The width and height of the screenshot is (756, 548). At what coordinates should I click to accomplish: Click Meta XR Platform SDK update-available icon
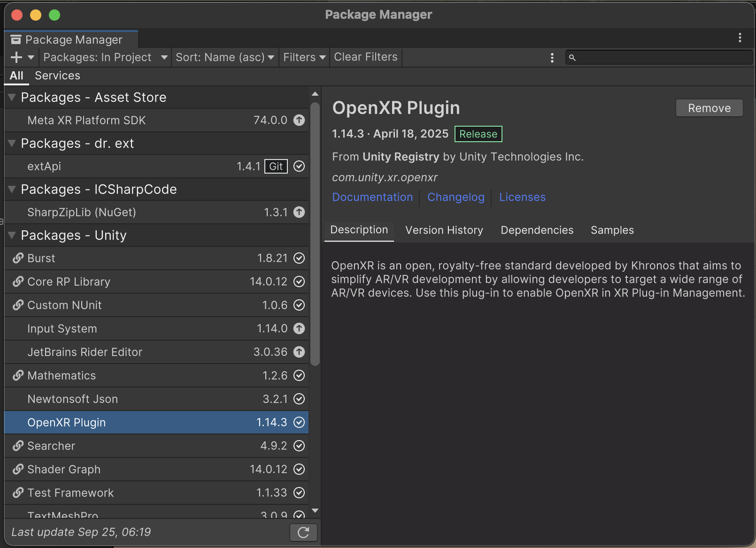coord(299,121)
